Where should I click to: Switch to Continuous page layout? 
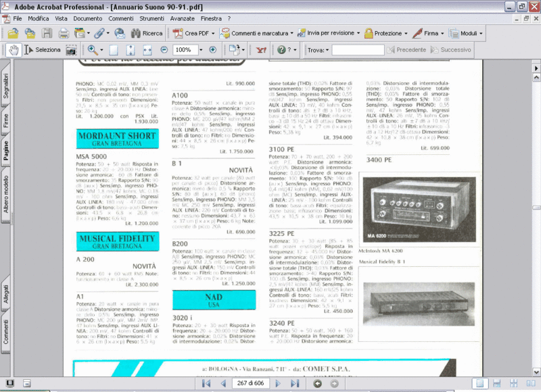[497, 383]
